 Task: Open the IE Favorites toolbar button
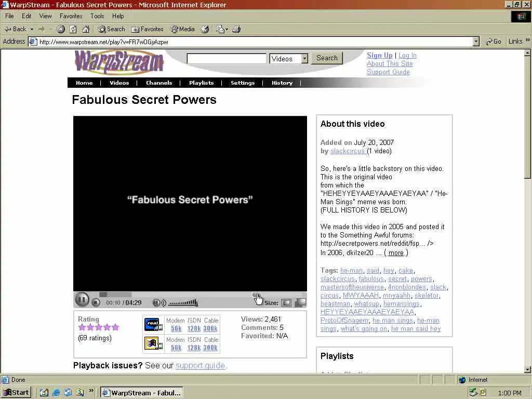click(147, 29)
